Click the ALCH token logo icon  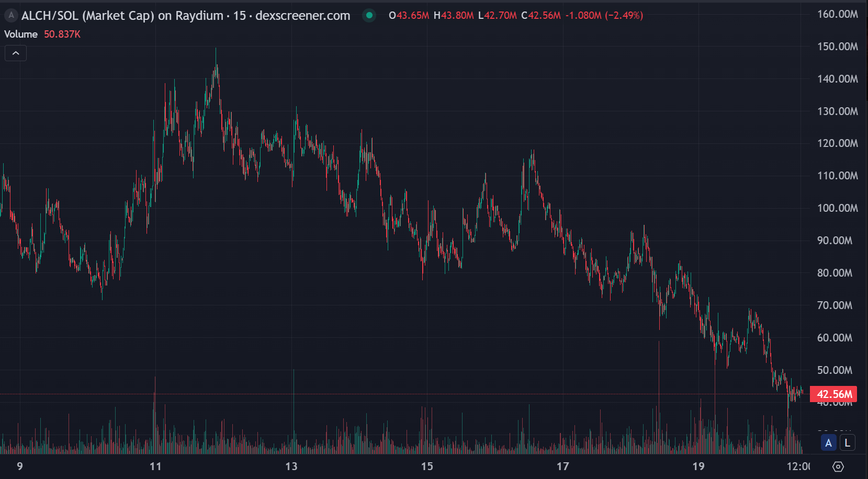(11, 15)
